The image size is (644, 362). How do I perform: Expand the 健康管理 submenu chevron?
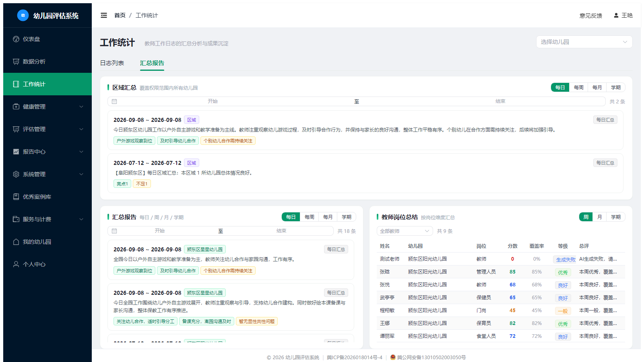click(x=81, y=107)
